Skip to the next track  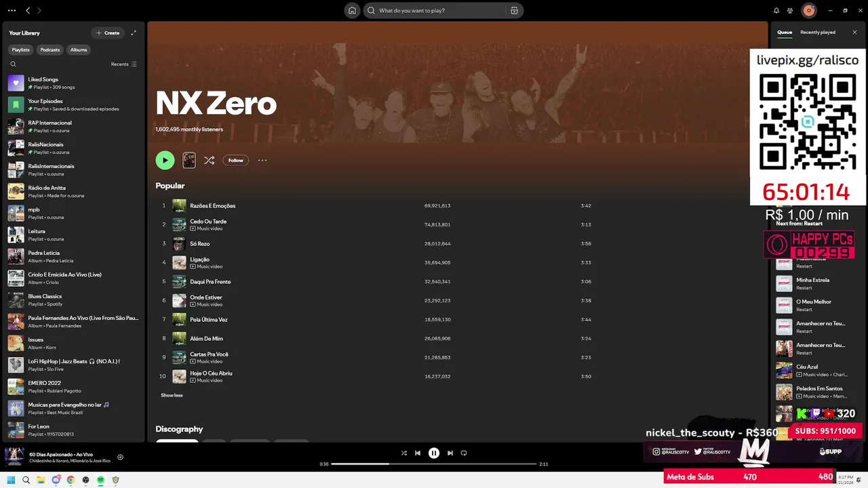(x=450, y=453)
